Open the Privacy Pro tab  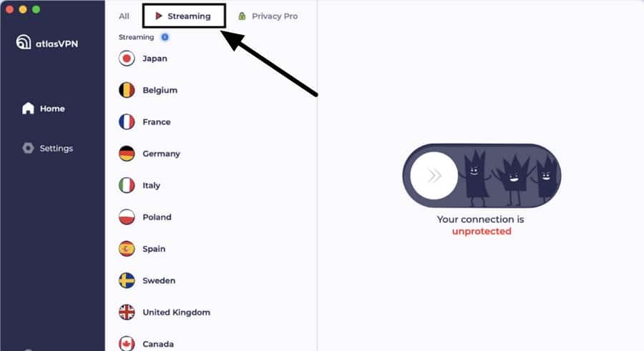pyautogui.click(x=268, y=16)
